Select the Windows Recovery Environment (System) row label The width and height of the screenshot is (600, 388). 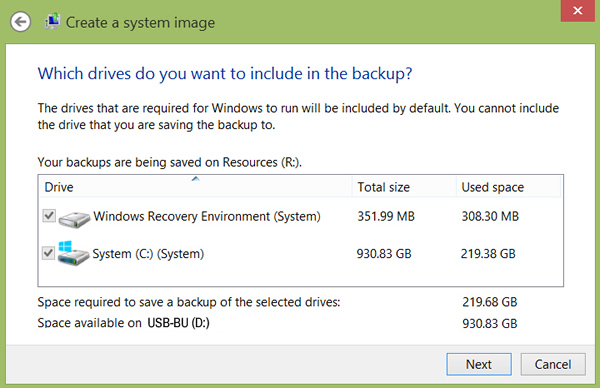[x=207, y=217]
